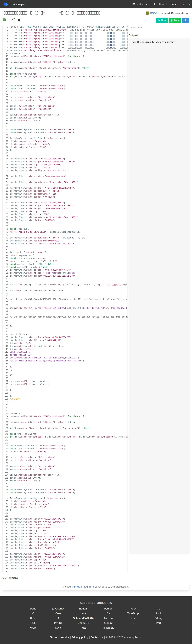Fork this program

tap(175, 20)
